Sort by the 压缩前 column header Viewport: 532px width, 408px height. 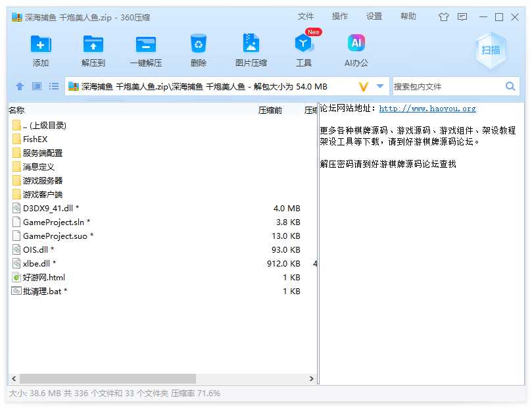pyautogui.click(x=270, y=111)
